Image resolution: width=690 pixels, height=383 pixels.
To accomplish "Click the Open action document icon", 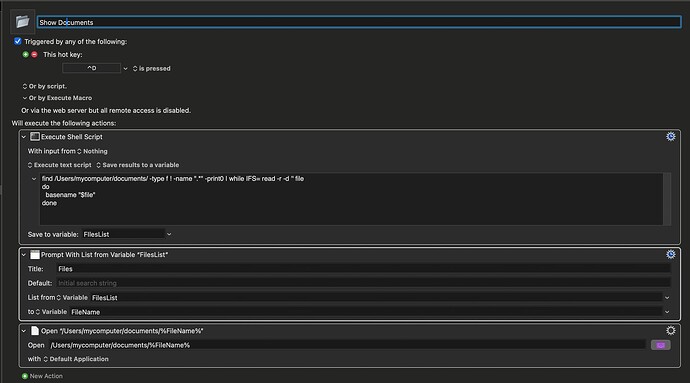I will click(35, 331).
